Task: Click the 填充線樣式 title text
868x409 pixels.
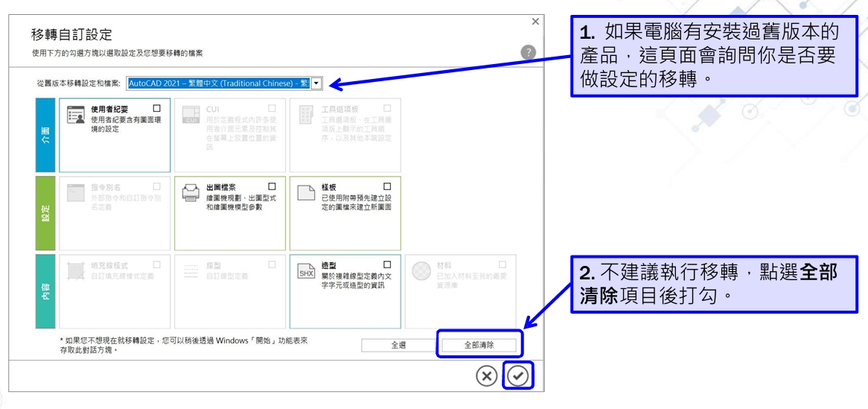Action: coord(109,265)
